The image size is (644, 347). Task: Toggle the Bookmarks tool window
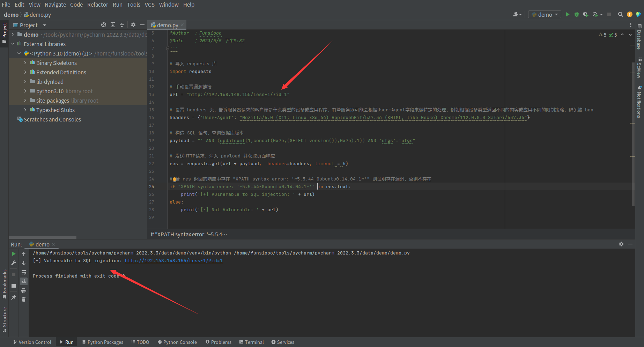[5, 284]
